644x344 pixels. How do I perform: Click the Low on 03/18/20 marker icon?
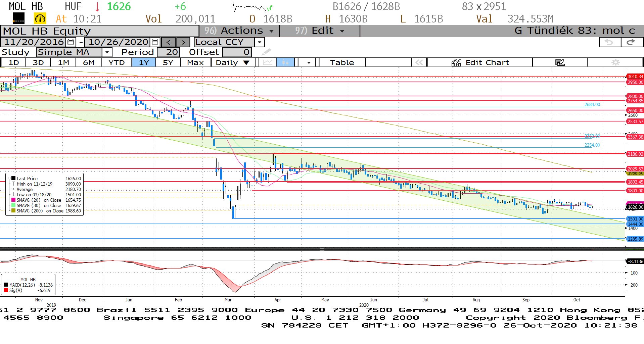(13, 195)
